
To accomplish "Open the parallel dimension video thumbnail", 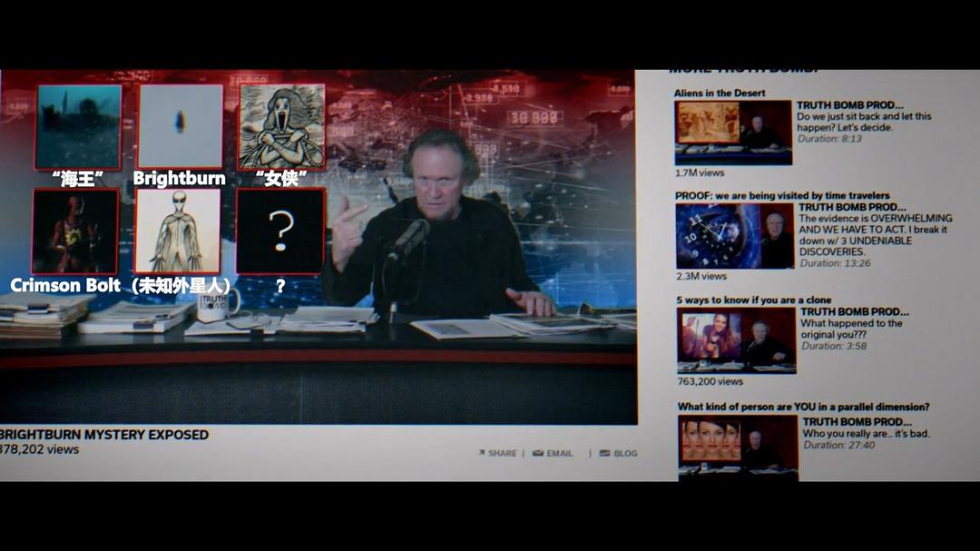I will [x=738, y=446].
